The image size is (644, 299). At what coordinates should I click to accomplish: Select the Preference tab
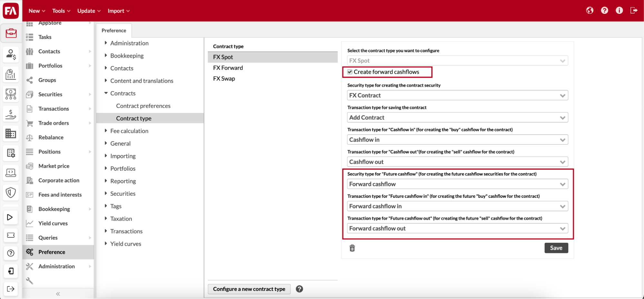[x=114, y=31]
